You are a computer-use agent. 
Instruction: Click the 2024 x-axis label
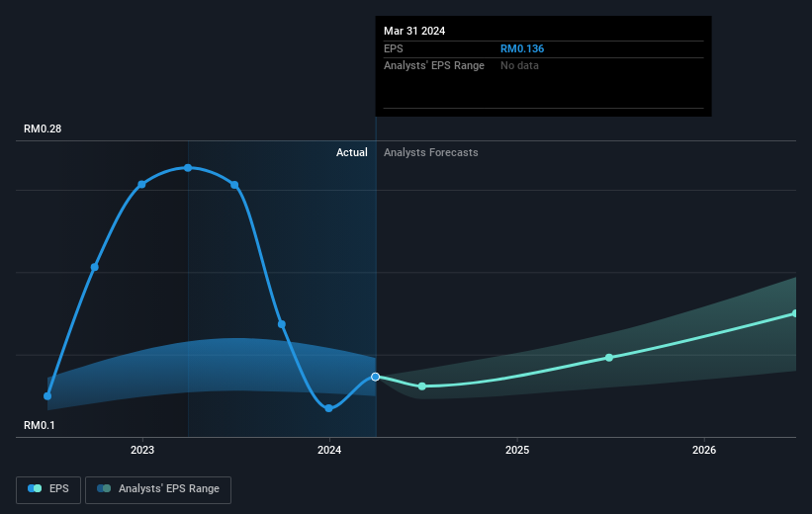coord(329,451)
